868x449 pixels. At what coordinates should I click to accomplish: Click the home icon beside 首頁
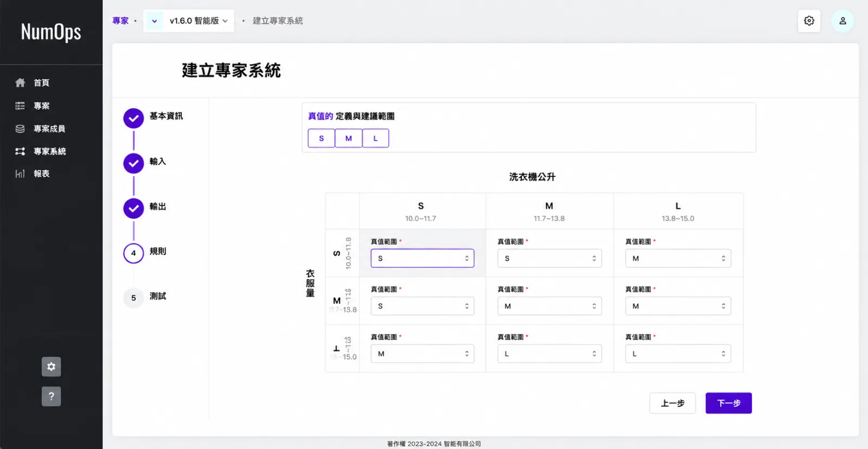(20, 82)
